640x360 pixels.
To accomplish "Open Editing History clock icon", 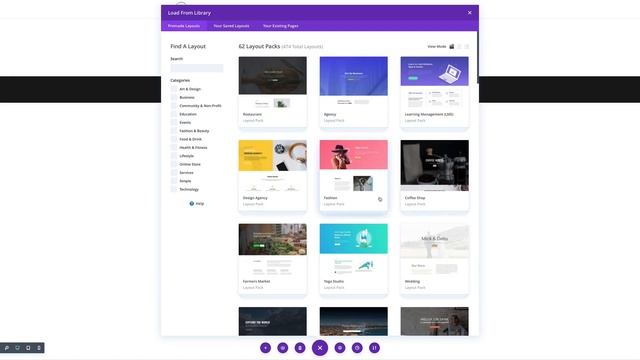I will click(x=357, y=348).
